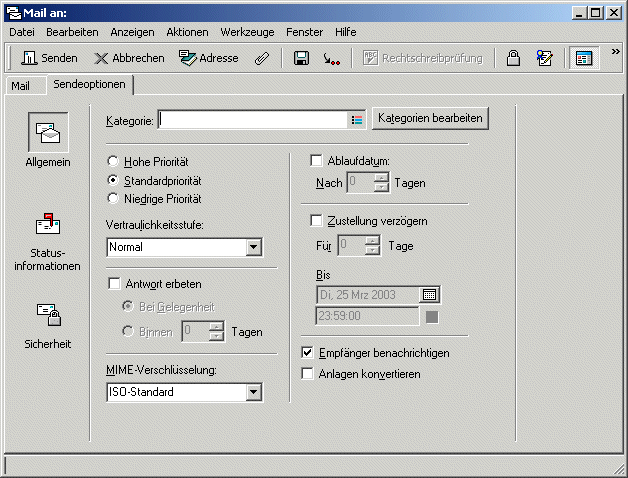Select Standardpriorität radio button

point(113,180)
